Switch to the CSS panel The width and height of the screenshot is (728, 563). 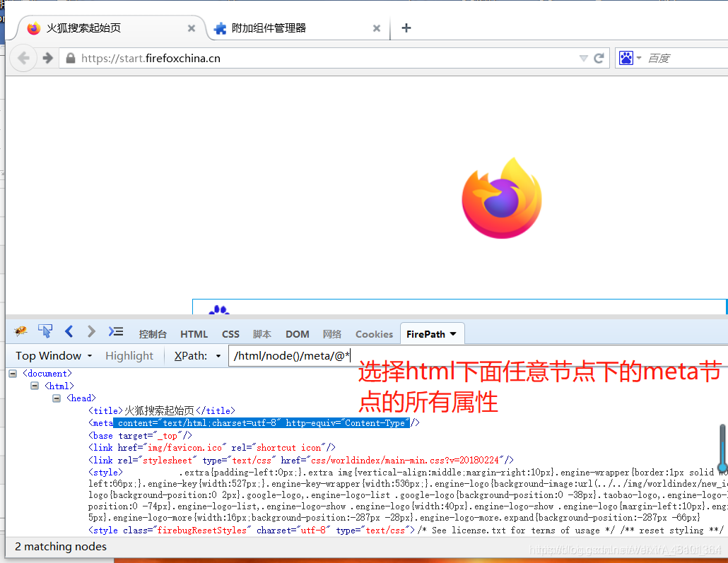point(230,334)
